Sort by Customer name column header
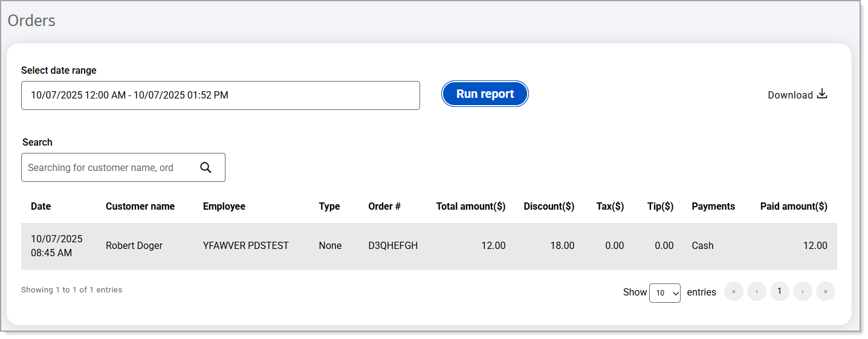The image size is (868, 339). click(x=140, y=206)
